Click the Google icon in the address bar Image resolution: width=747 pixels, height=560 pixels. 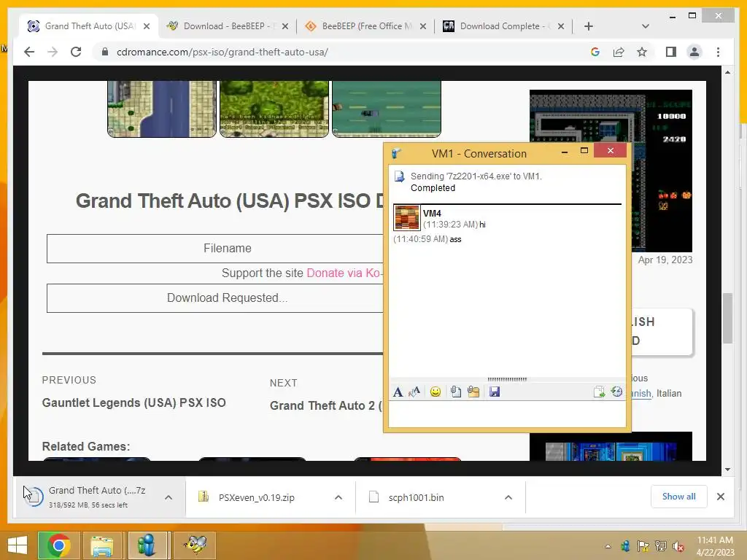(595, 52)
